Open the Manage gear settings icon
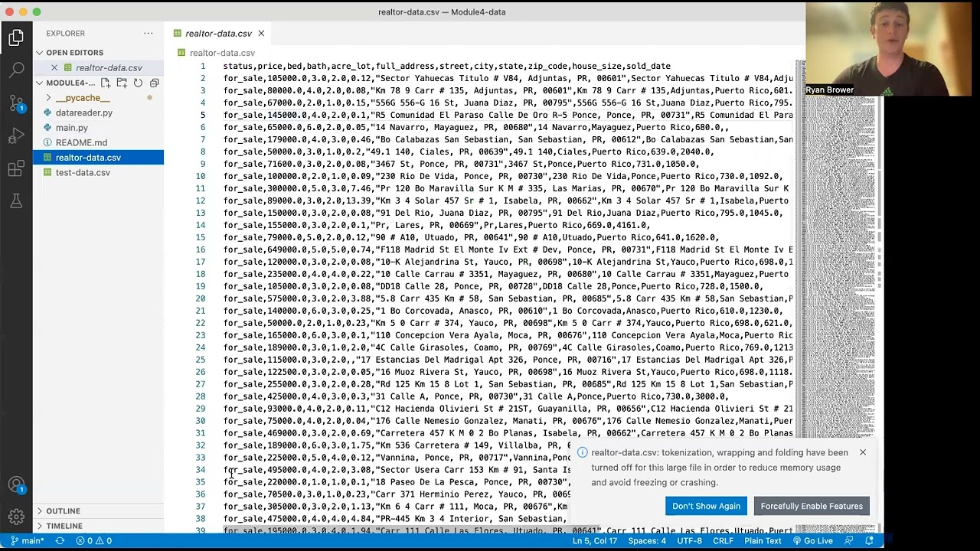 pos(16,517)
